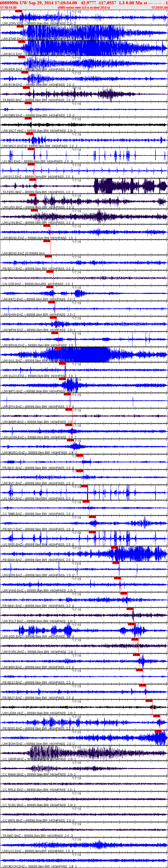The height and width of the screenshot is (868, 168).
Task: Click the end time '17:20:01.00'
Action: tap(159, 7)
